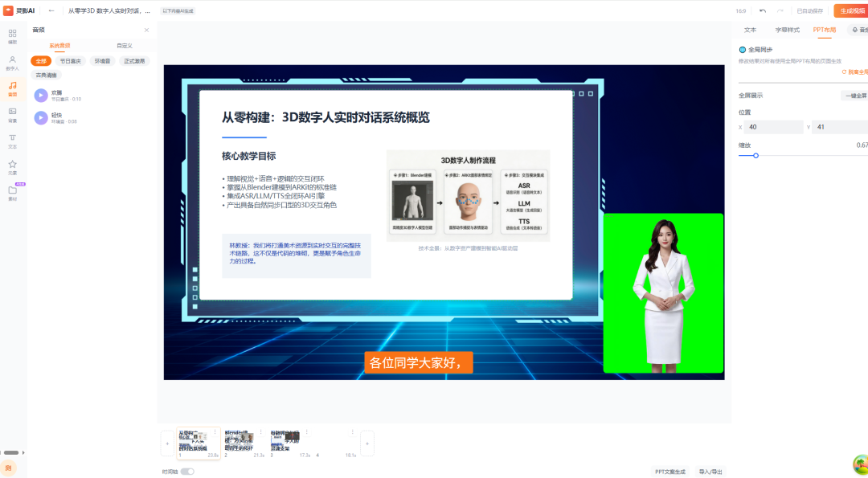
Task: Click the 以下内容AI生成 label
Action: pos(178,11)
